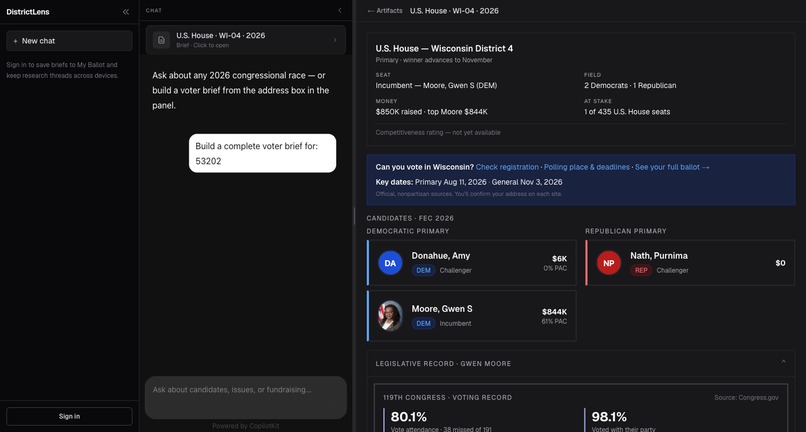Click the '$6K' amount on Donahue's card
This screenshot has width=806, height=432.
coord(559,259)
